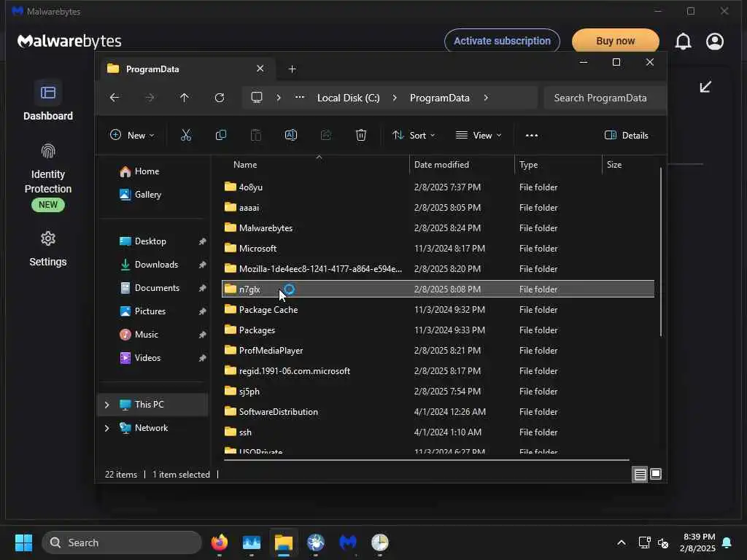
Task: Switch to large thumbnails view icon
Action: [x=656, y=474]
